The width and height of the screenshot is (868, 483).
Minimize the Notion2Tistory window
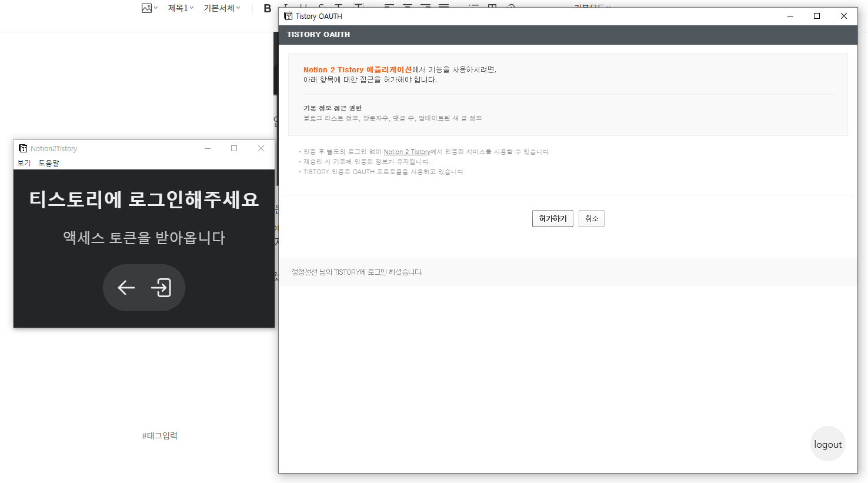(208, 148)
